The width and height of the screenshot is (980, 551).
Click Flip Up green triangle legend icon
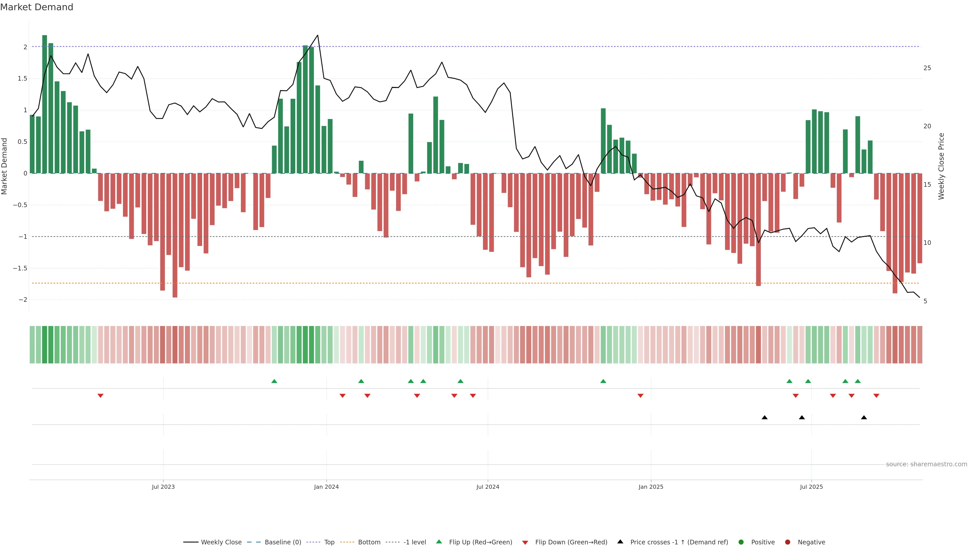439,542
